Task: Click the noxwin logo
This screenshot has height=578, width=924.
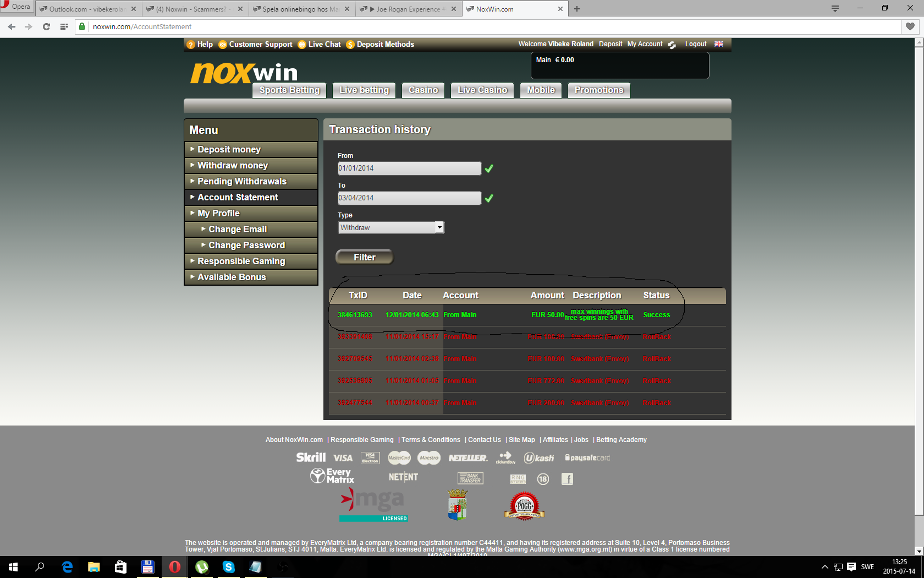Action: pyautogui.click(x=244, y=73)
